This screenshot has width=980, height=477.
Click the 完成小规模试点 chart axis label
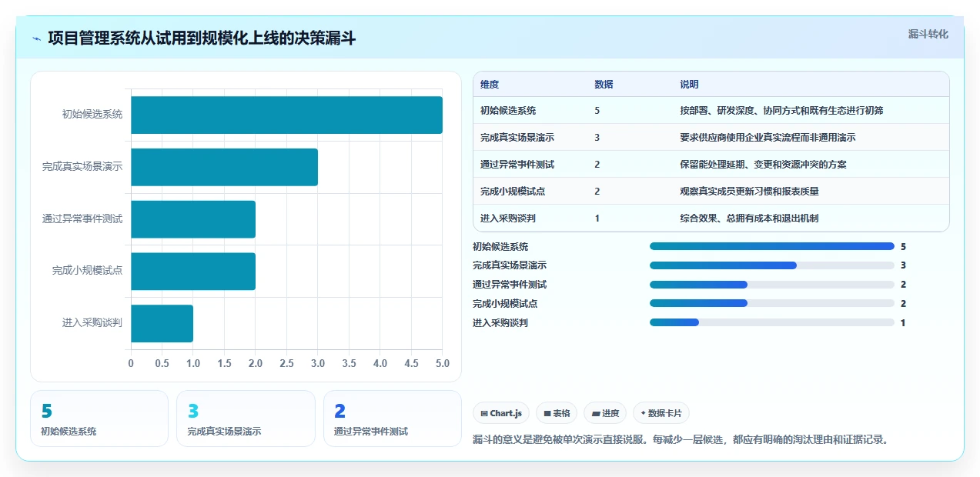(88, 271)
